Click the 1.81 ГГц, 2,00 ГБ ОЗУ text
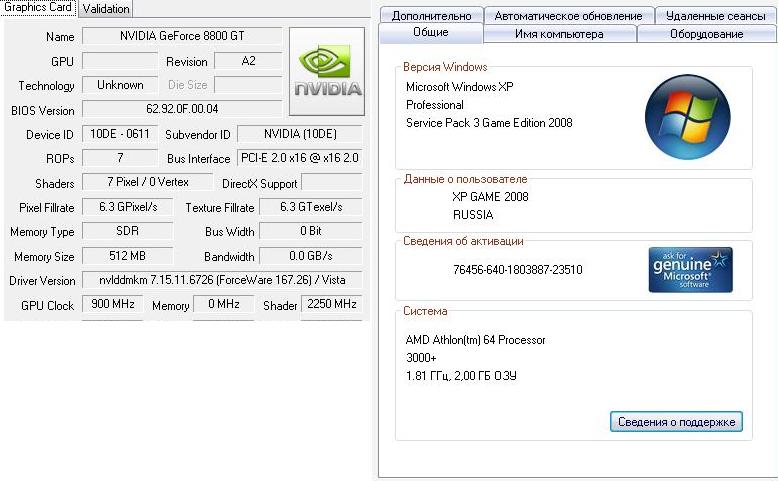 (461, 376)
